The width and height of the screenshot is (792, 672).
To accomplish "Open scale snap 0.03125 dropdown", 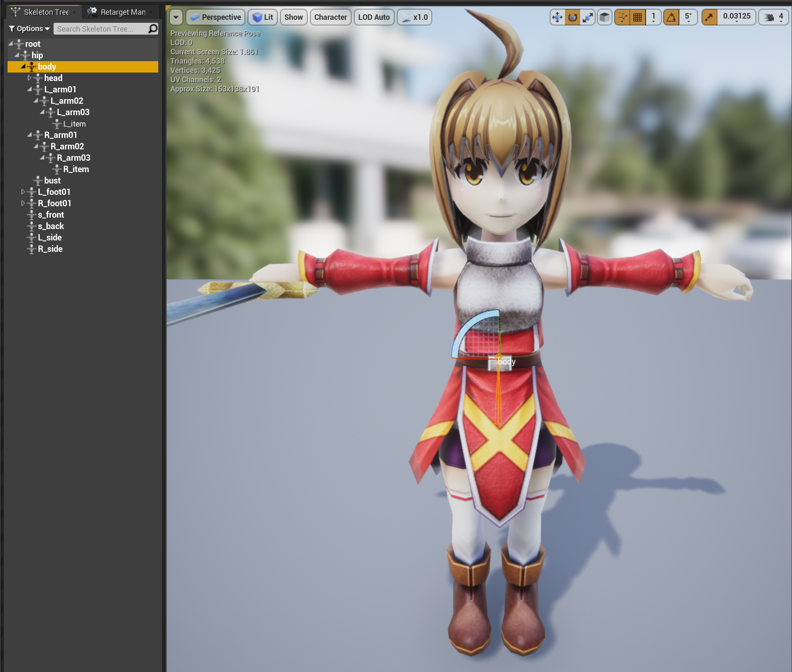I will tap(736, 17).
